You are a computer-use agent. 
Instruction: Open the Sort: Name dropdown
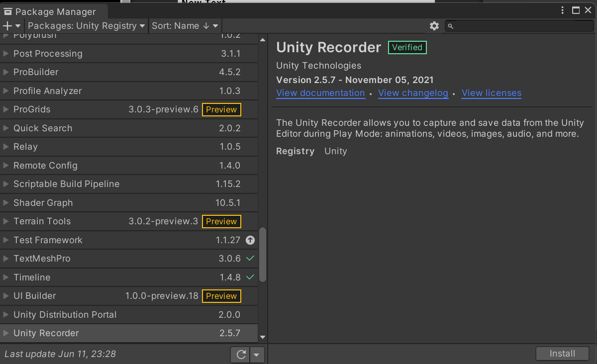[185, 26]
